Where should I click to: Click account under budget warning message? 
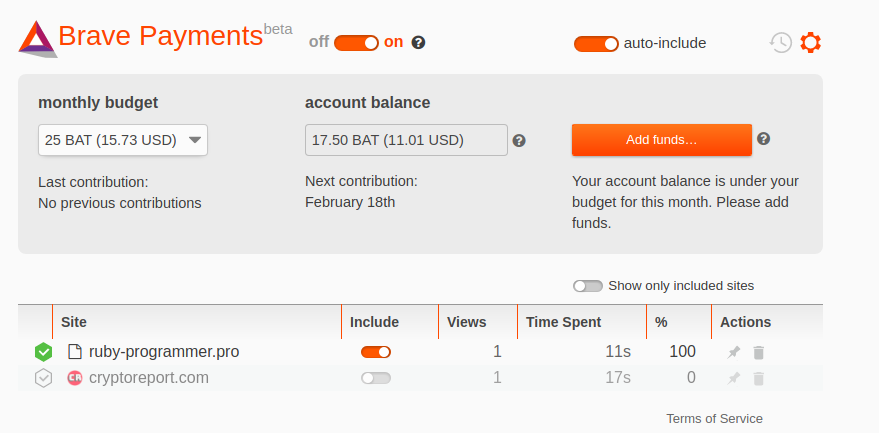tap(685, 202)
